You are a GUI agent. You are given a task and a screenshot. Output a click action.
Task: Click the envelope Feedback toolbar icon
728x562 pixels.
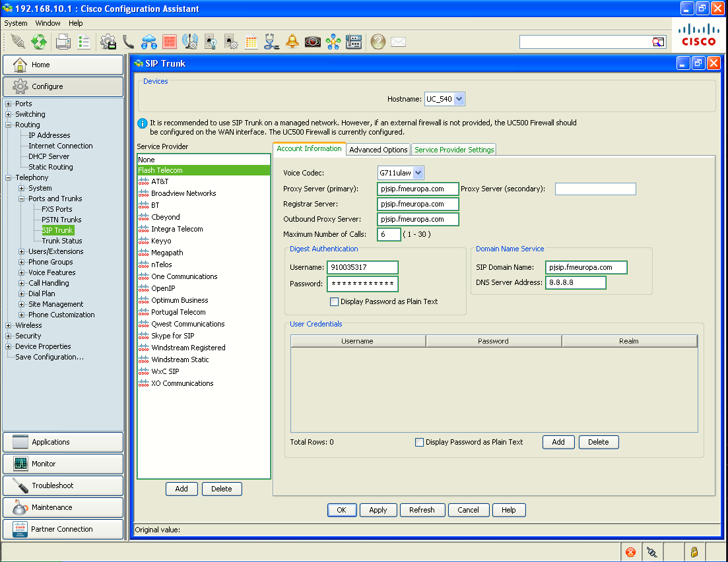399,42
